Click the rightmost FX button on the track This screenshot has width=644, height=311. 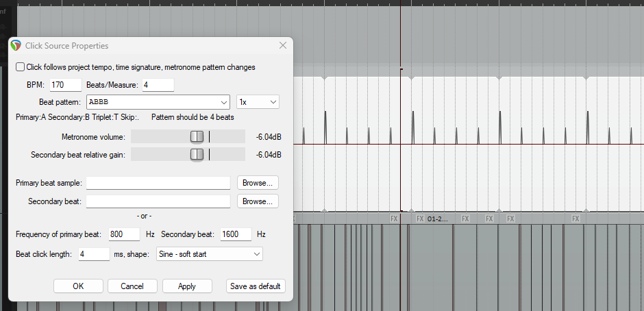(575, 219)
